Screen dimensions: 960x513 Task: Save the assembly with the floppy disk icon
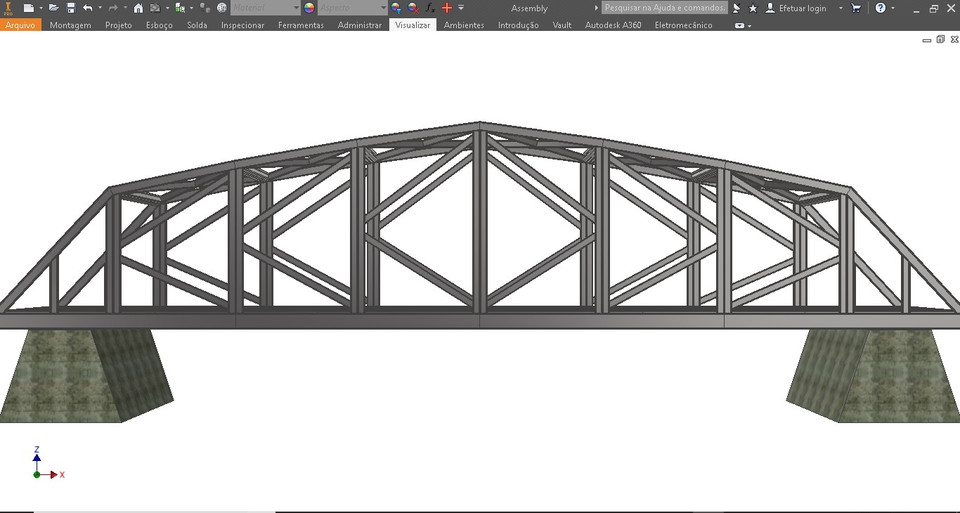(x=71, y=8)
